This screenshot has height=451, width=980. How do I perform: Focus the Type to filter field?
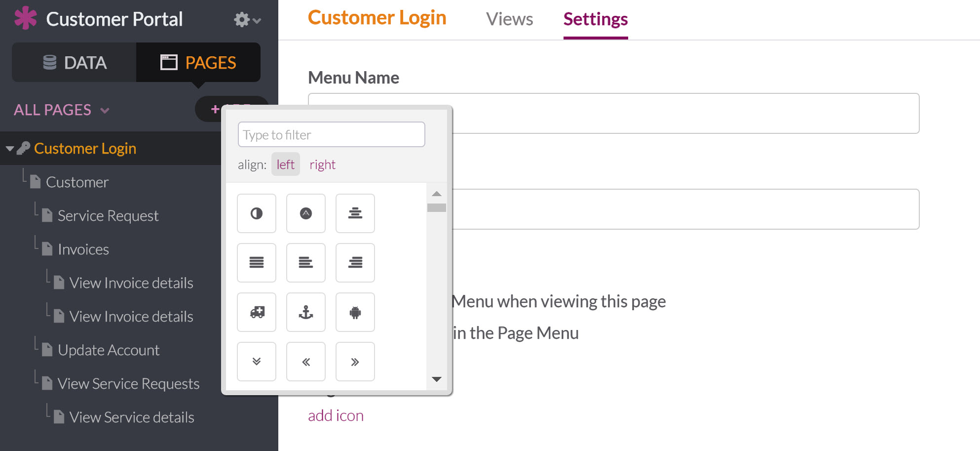tap(331, 134)
